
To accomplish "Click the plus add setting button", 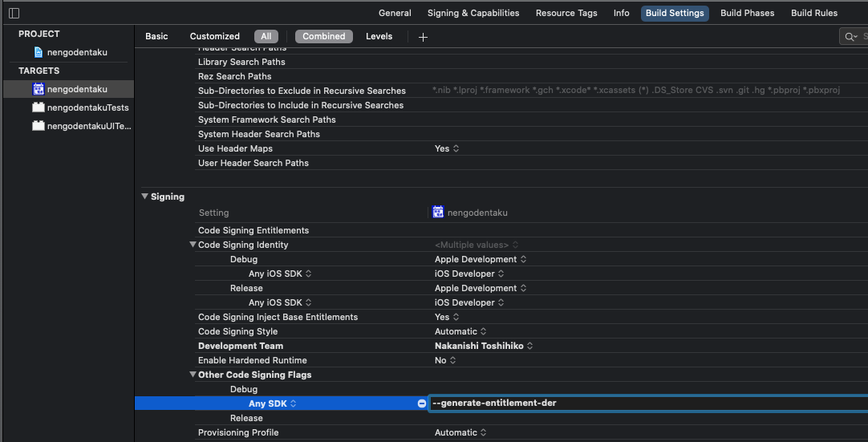I will tap(423, 37).
